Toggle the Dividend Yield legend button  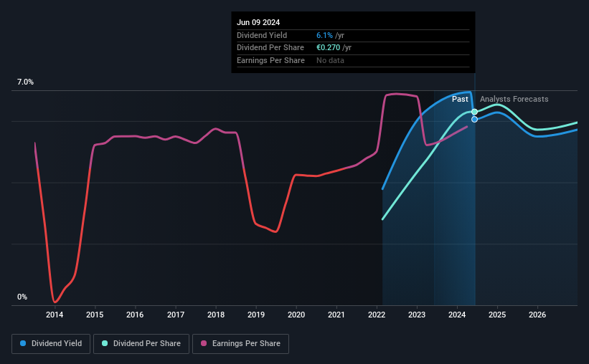click(x=51, y=344)
